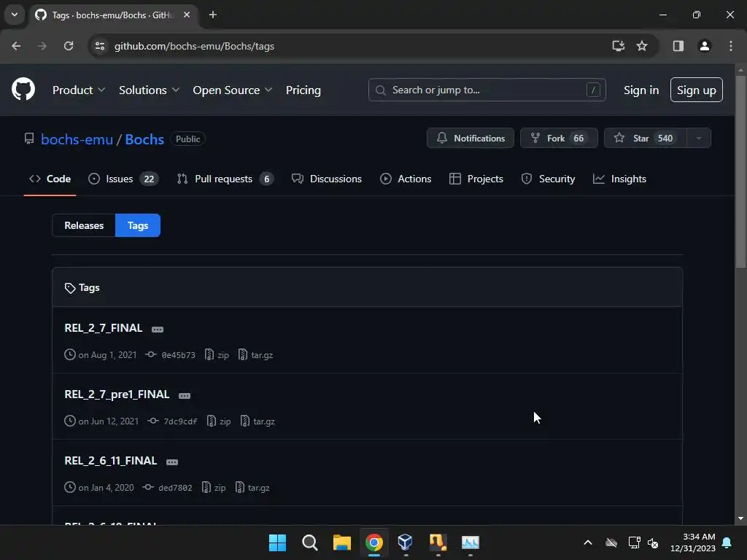
Task: Expand the Solutions menu
Action: coord(149,90)
